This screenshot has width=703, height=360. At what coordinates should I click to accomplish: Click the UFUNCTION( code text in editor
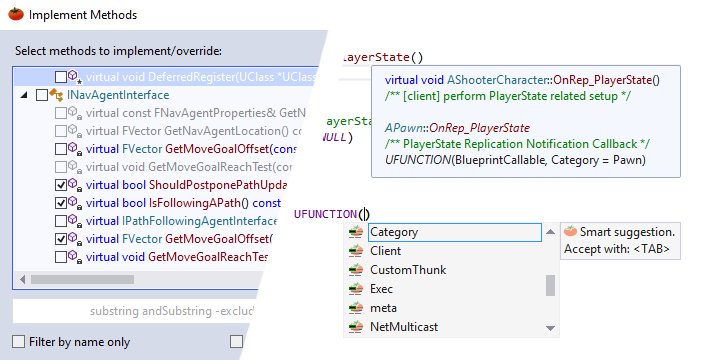point(328,214)
